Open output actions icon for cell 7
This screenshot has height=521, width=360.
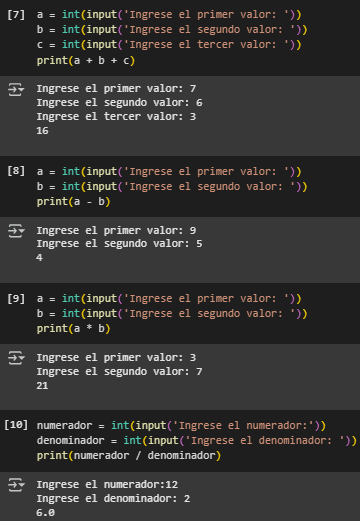[x=16, y=90]
